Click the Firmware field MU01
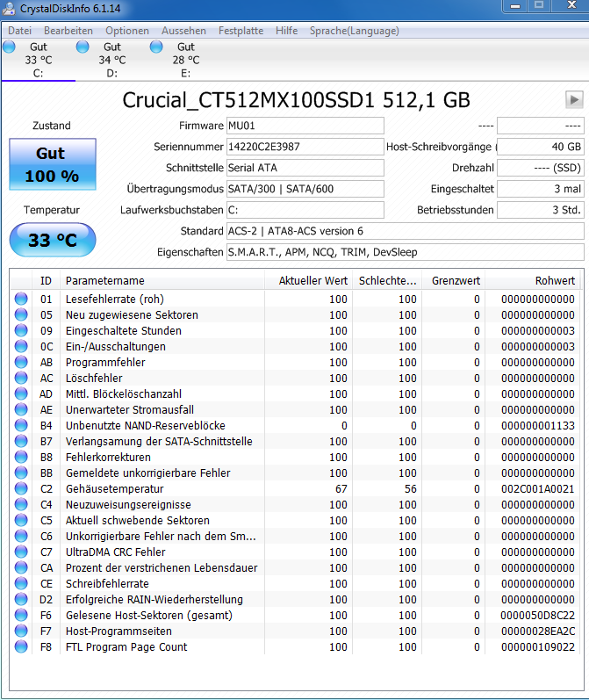Screen dimensions: 589x700 (x=305, y=126)
